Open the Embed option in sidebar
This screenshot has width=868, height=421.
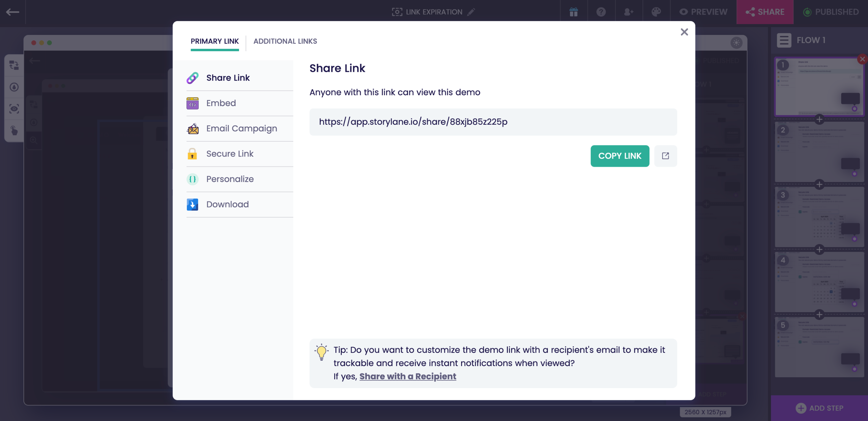point(221,103)
